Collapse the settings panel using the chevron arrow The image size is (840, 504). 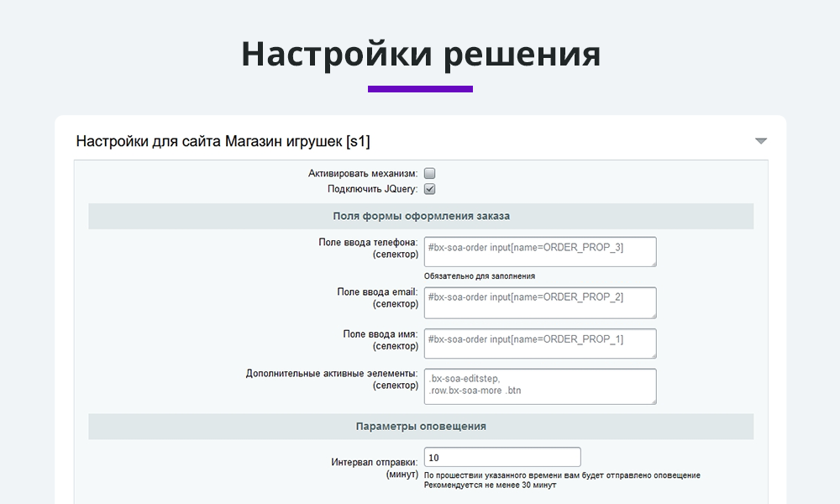click(761, 140)
